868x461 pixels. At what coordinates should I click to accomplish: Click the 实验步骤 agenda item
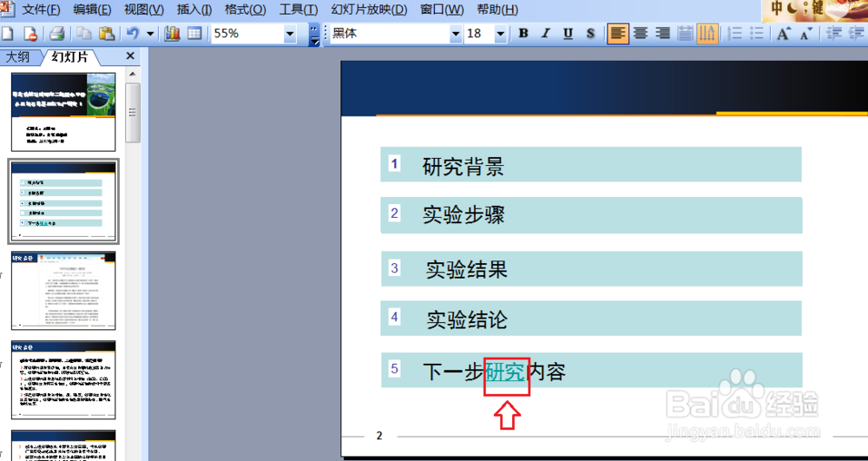point(464,214)
